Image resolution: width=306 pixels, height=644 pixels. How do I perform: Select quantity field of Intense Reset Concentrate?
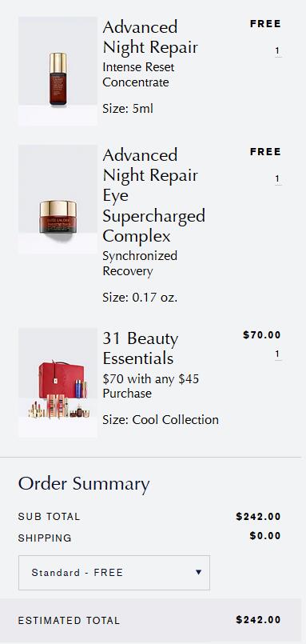278,51
